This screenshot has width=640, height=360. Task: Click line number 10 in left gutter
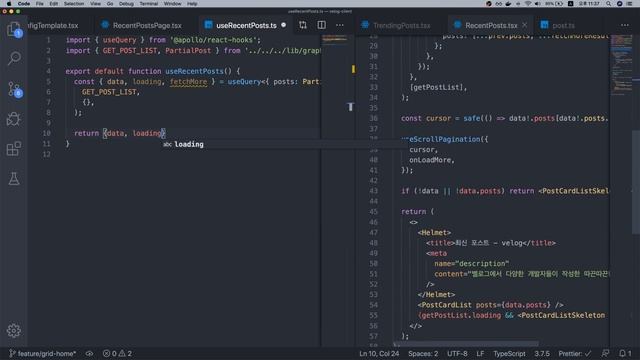[x=47, y=133]
